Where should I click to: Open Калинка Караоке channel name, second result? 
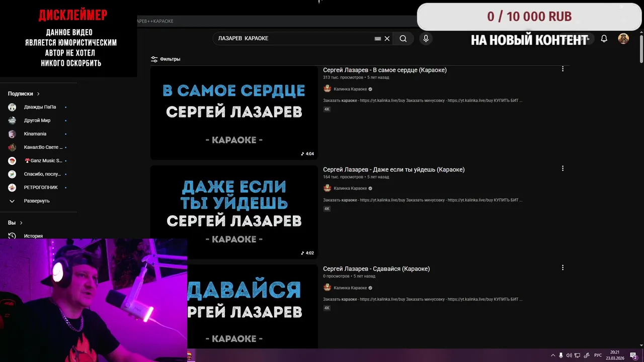(350, 189)
